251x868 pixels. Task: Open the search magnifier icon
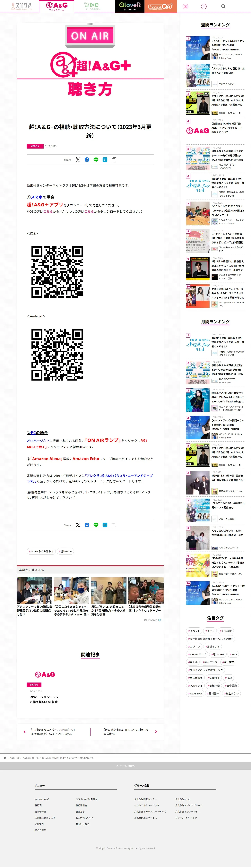pos(223,6)
